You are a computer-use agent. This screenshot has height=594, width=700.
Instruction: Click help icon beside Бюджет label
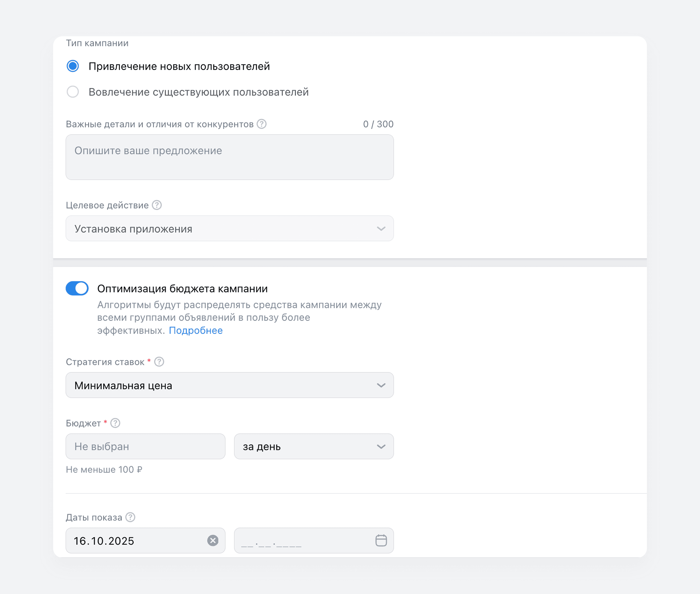115,423
